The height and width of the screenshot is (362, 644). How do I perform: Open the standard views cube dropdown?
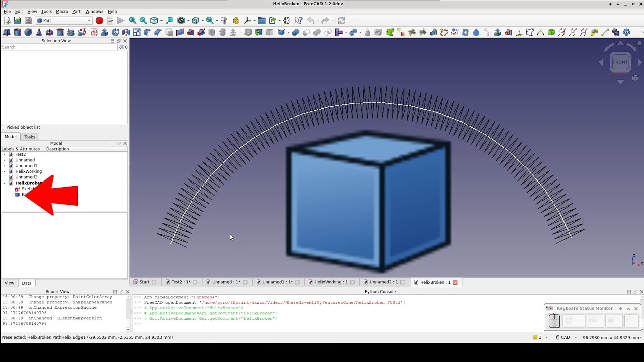[161, 21]
